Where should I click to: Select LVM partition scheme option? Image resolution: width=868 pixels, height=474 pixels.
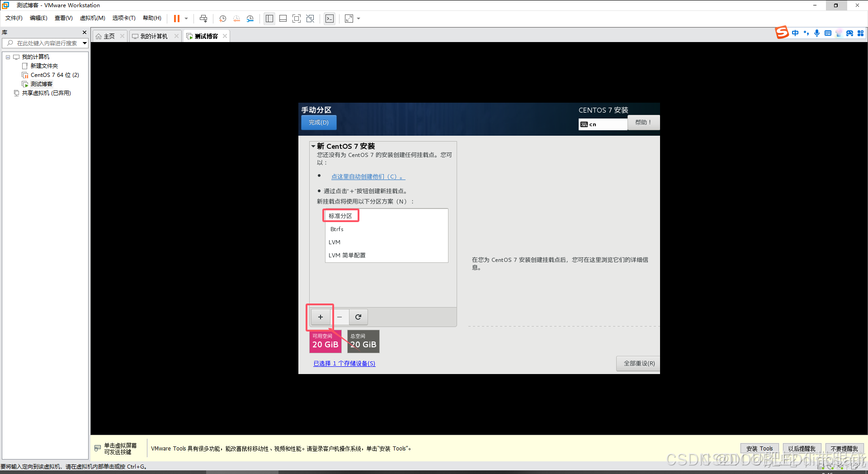387,242
